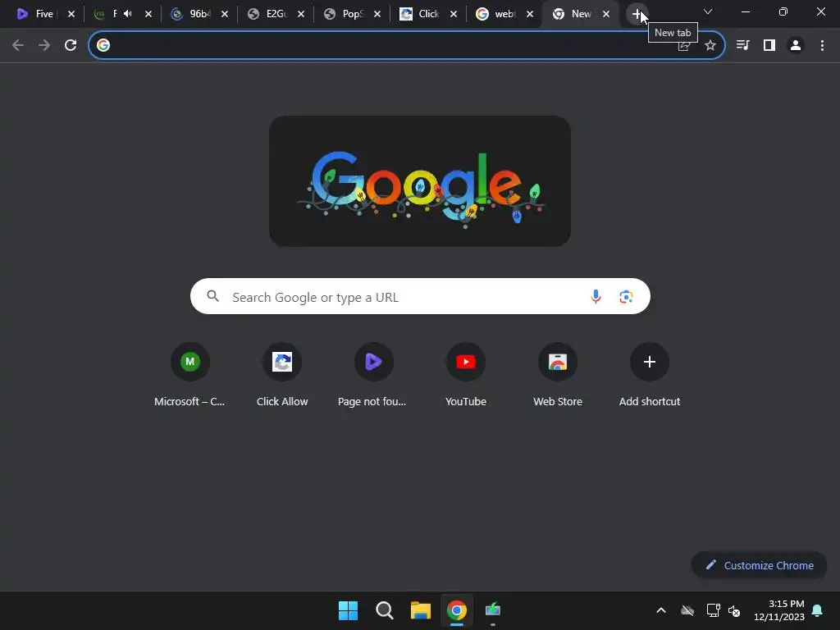Open the YouTube shortcut
Viewport: 840px width, 630px height.
point(466,375)
